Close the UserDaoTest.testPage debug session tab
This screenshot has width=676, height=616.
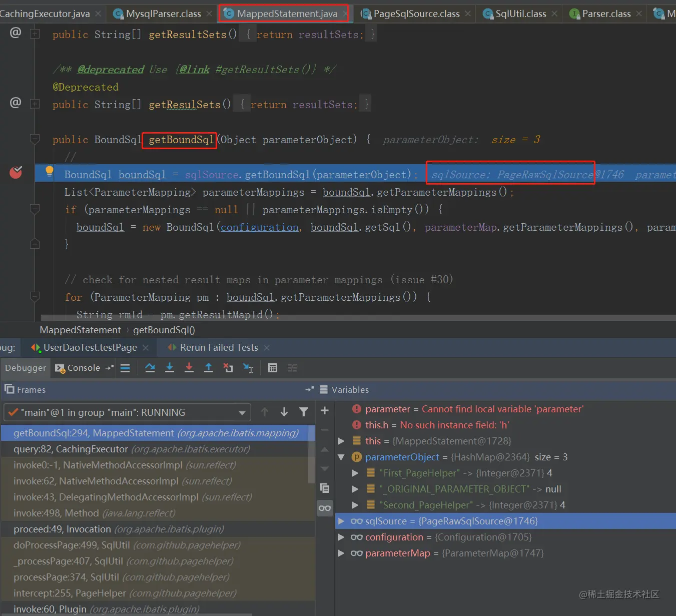146,347
